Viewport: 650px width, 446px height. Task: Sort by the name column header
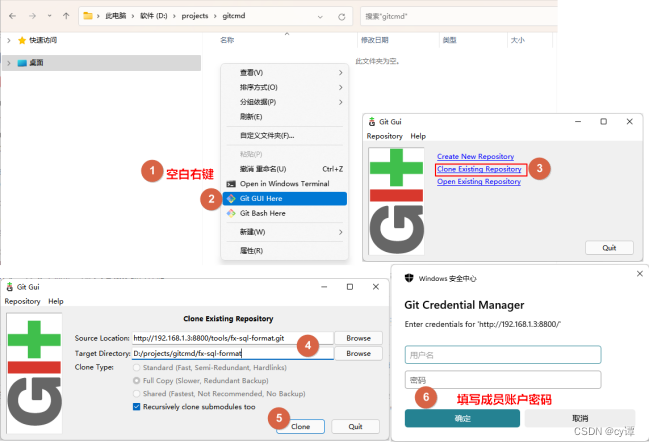pos(227,40)
